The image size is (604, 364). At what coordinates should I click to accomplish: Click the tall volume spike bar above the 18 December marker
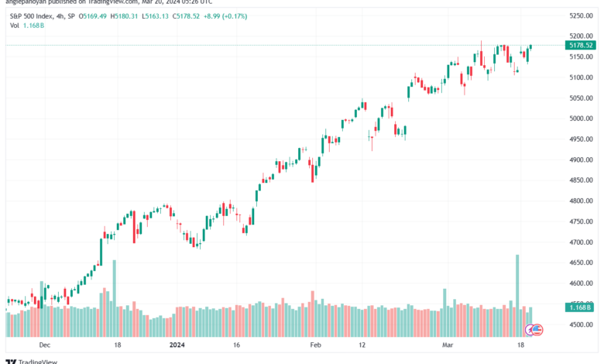[114, 298]
